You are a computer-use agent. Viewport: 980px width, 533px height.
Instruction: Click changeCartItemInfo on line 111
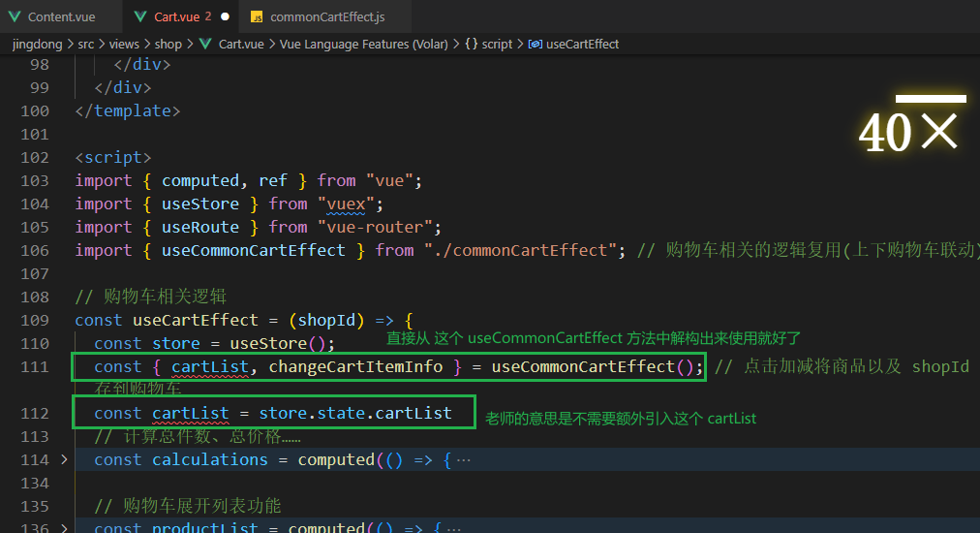pos(355,366)
